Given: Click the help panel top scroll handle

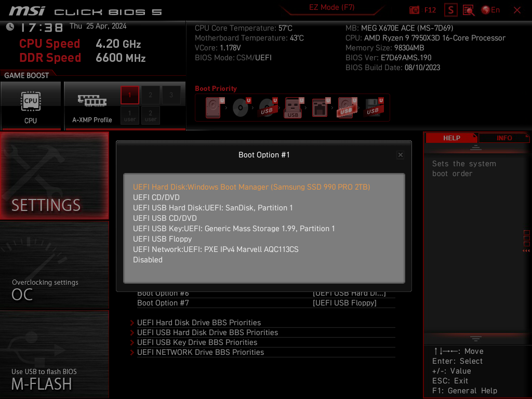Looking at the screenshot, I should point(476,148).
